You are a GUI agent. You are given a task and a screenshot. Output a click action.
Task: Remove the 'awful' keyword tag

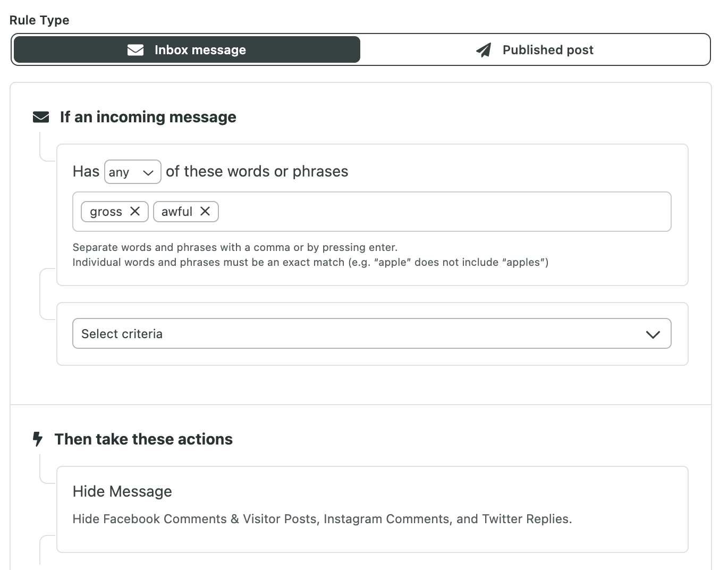pyautogui.click(x=205, y=211)
